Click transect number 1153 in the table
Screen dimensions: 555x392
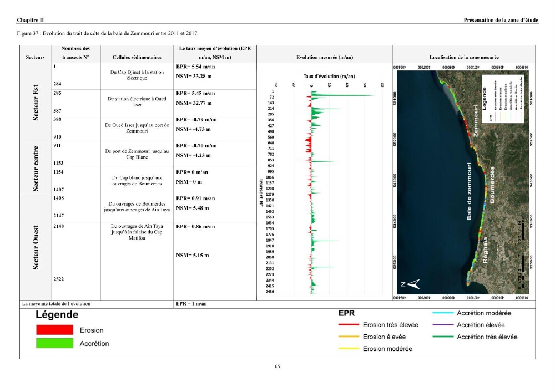[x=58, y=163]
